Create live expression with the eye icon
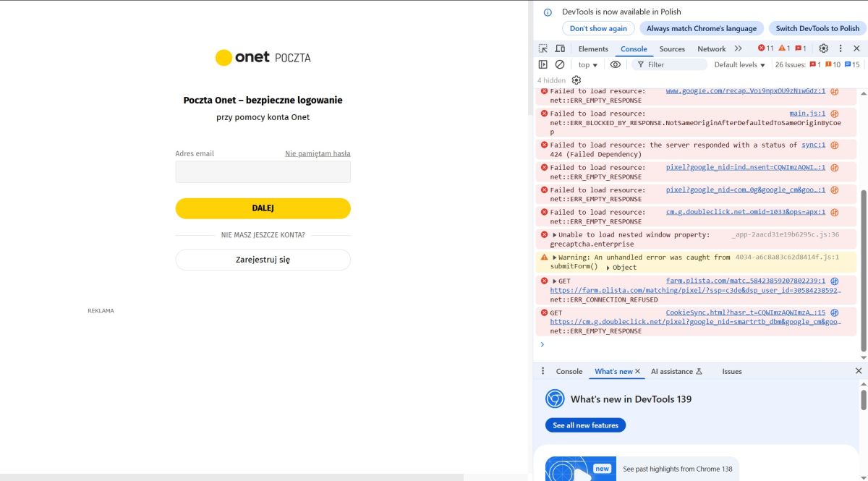This screenshot has width=868, height=481. coord(616,64)
